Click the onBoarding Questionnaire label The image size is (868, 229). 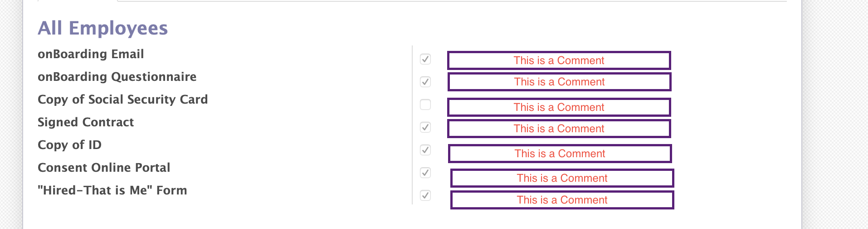pos(117,77)
